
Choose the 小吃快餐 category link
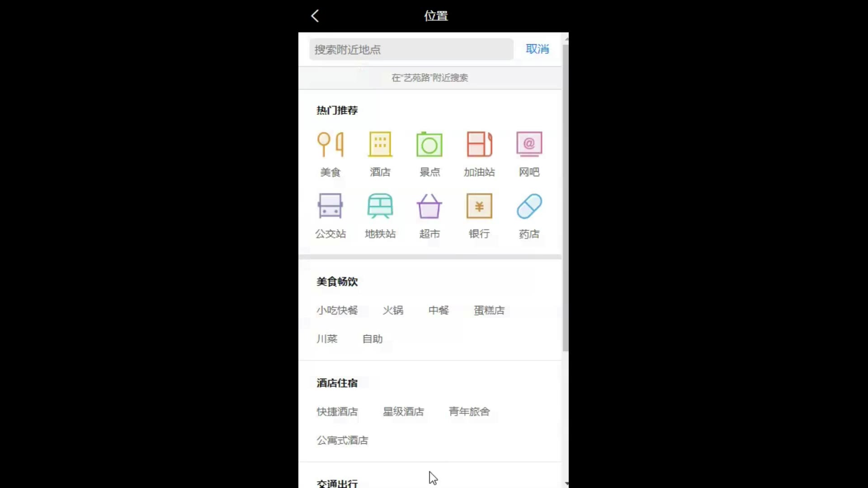[337, 310]
